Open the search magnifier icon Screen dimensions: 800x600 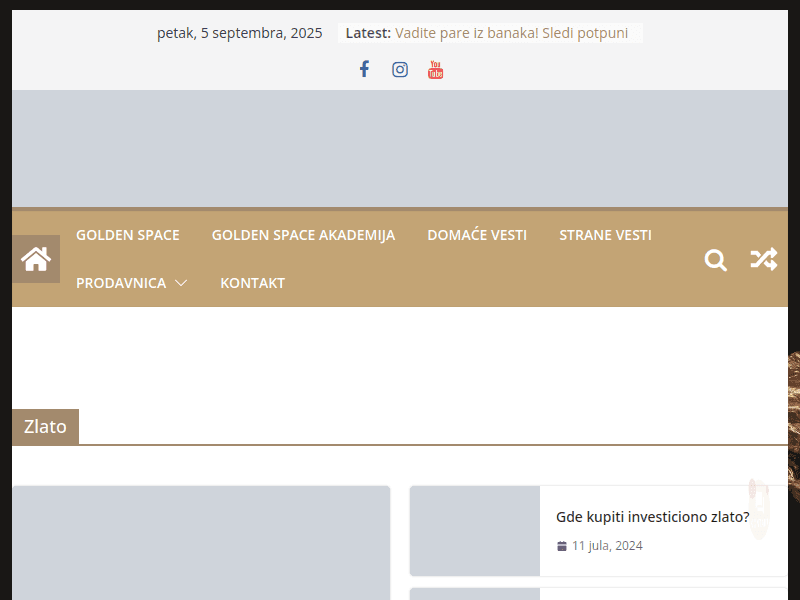coord(715,260)
